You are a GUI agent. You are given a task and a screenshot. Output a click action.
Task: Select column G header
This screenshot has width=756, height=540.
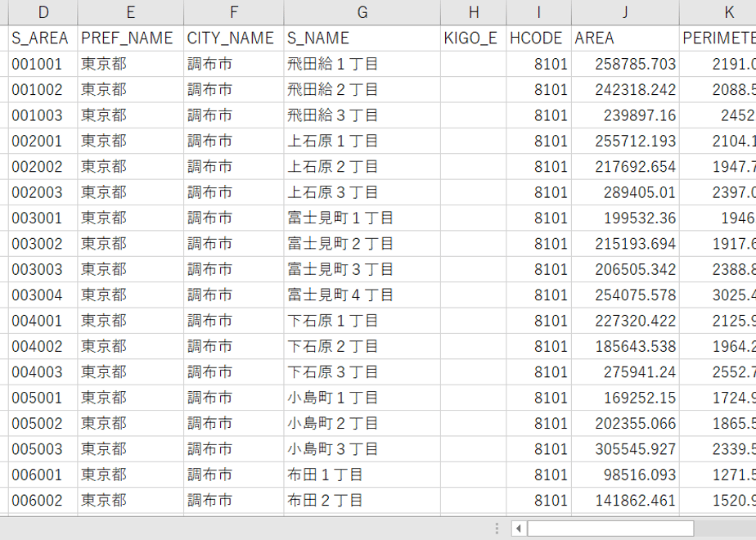[362, 12]
